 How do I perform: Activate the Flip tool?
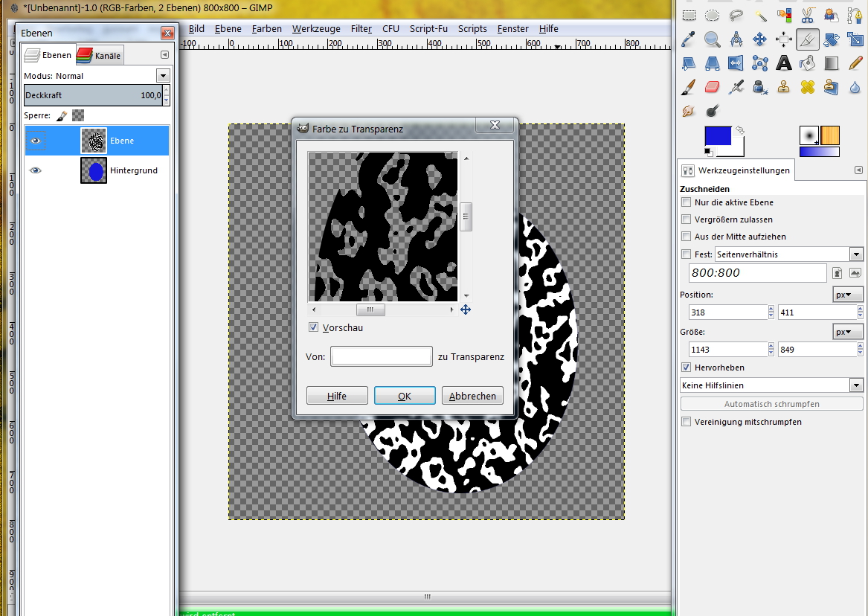[x=736, y=63]
